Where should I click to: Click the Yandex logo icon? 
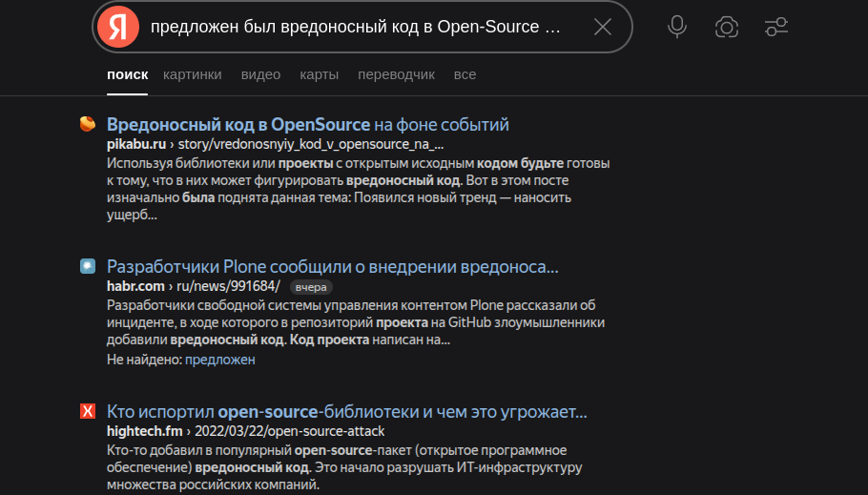116,27
